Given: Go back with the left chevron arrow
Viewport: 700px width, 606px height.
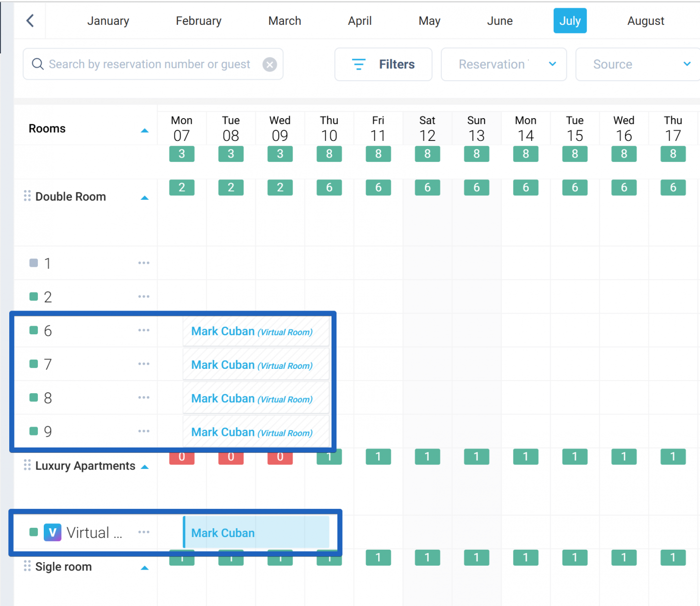Looking at the screenshot, I should tap(30, 20).
